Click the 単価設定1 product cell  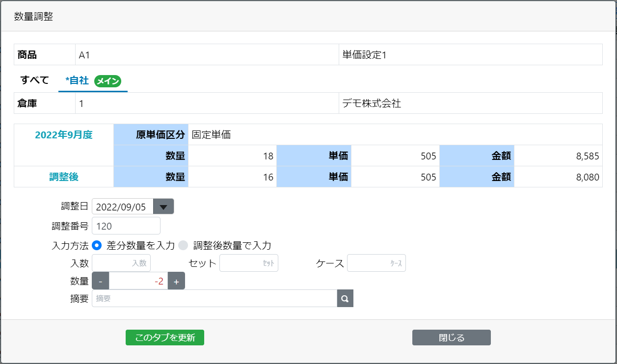470,55
